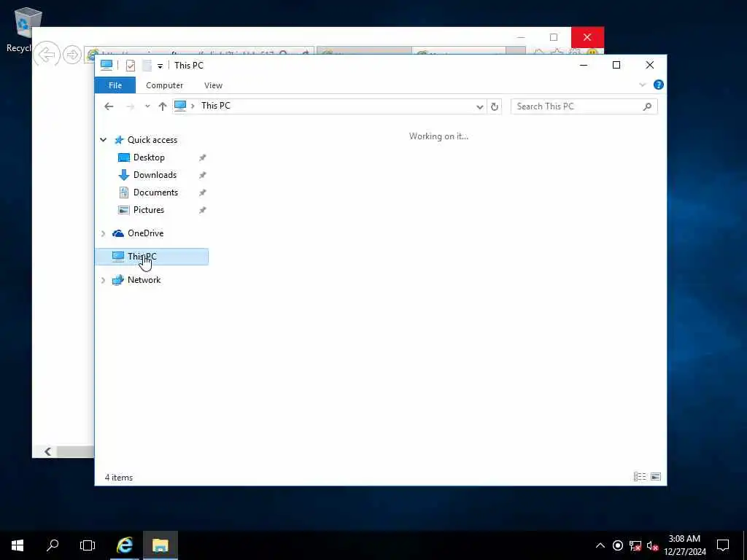Show hidden tray icons
The width and height of the screenshot is (747, 560).
[x=600, y=545]
